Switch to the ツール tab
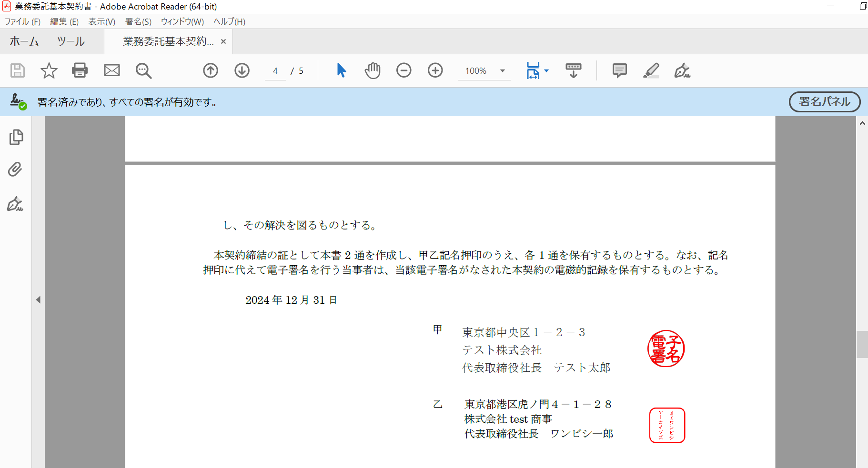 (x=71, y=41)
